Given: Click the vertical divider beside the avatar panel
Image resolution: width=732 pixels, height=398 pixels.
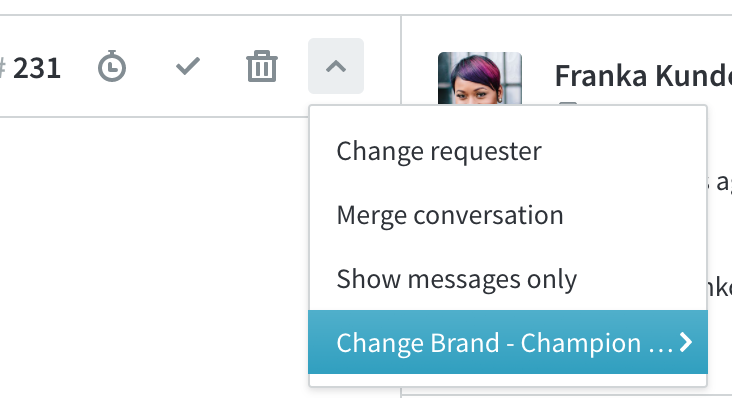Looking at the screenshot, I should 401,61.
